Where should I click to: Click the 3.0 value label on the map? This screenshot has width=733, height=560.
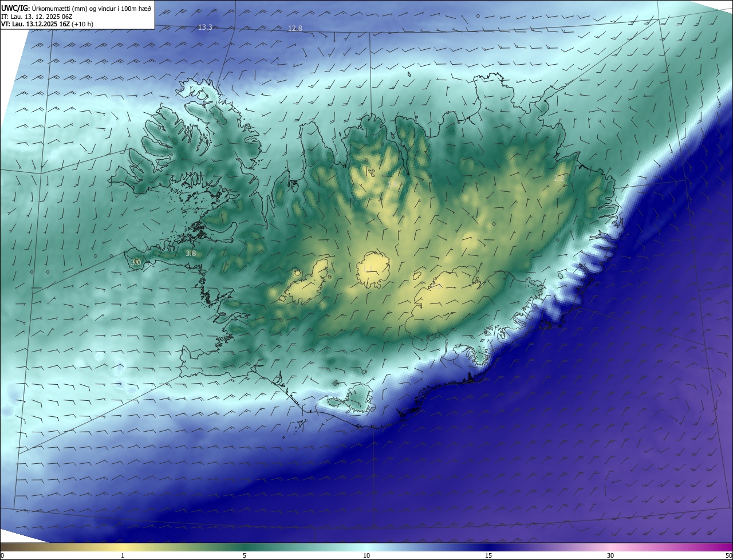point(136,262)
